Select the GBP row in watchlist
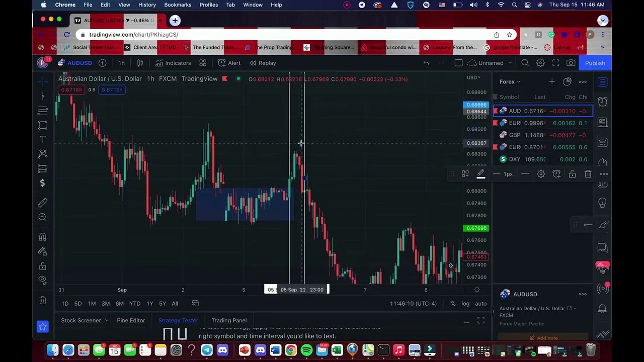644x362 pixels. coord(543,135)
